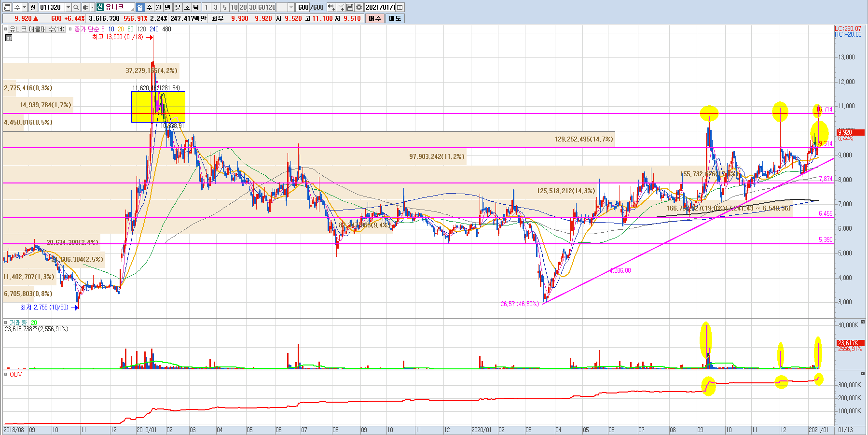Image resolution: width=868 pixels, height=435 pixels.
Task: Click the speaker sound icon
Action: click(85, 7)
